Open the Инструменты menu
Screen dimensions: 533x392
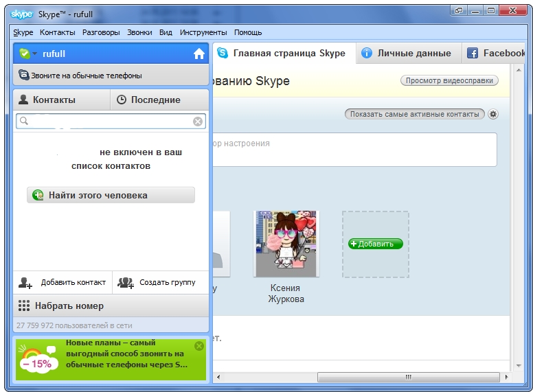pos(203,32)
